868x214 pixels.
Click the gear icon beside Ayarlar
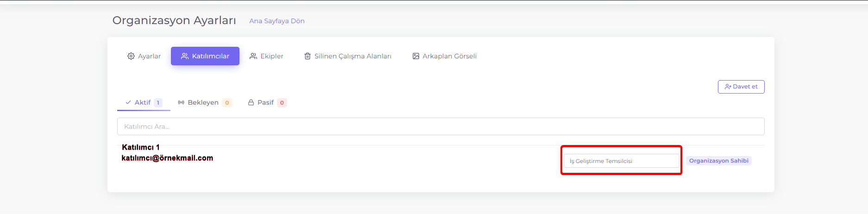(x=131, y=56)
